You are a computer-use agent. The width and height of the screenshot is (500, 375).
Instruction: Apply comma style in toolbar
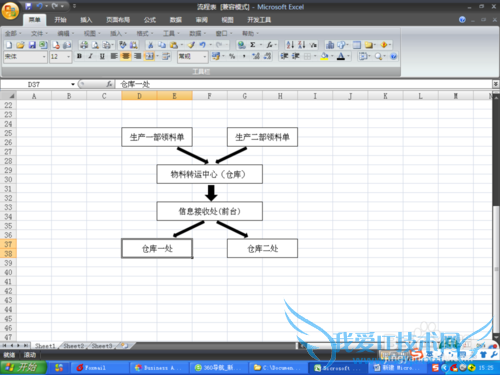click(x=244, y=56)
